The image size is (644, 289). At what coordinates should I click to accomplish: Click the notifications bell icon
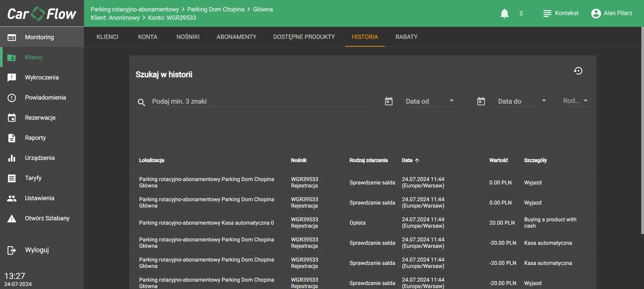coord(504,13)
